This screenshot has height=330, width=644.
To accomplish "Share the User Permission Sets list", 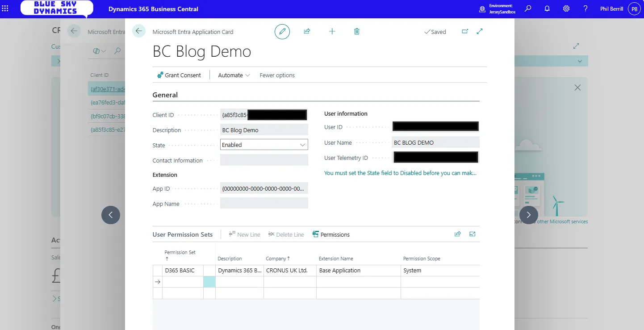I will tap(458, 234).
